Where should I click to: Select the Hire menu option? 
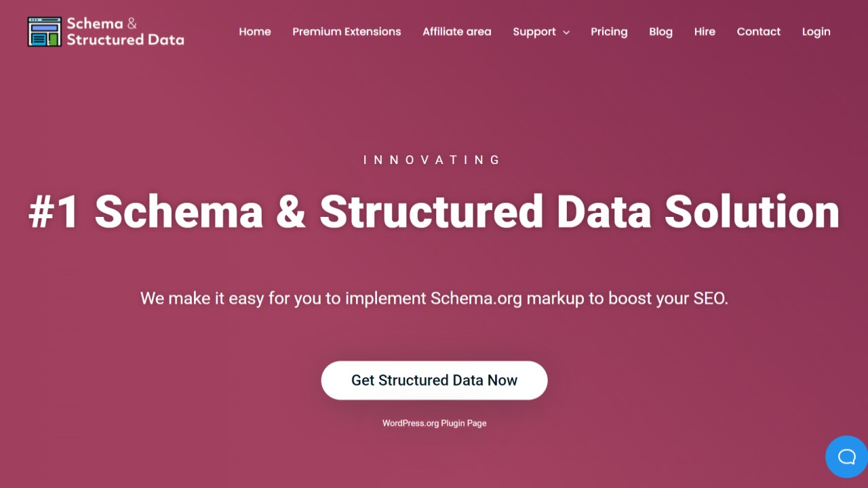[705, 31]
